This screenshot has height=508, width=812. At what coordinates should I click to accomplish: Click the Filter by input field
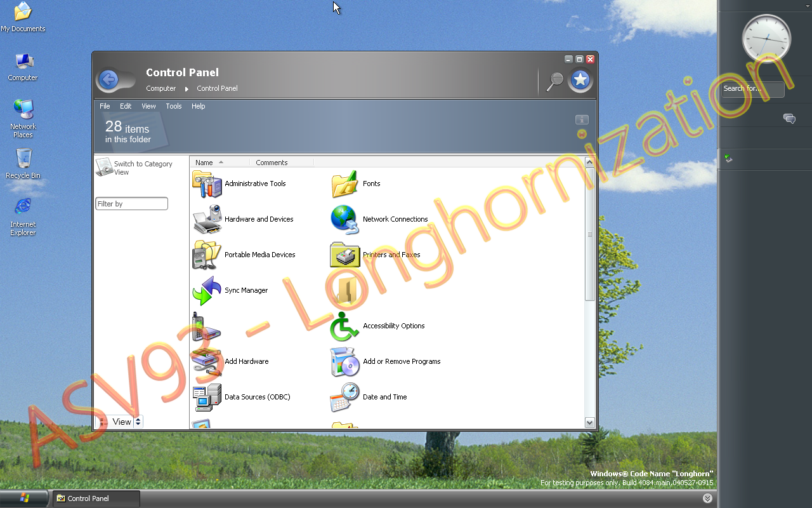[x=131, y=204]
